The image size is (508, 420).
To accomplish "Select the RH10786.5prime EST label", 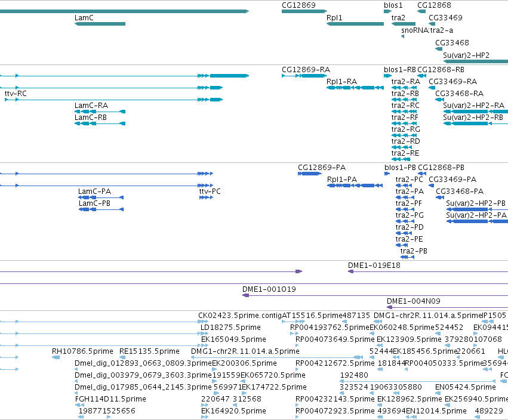I will 82,351.
